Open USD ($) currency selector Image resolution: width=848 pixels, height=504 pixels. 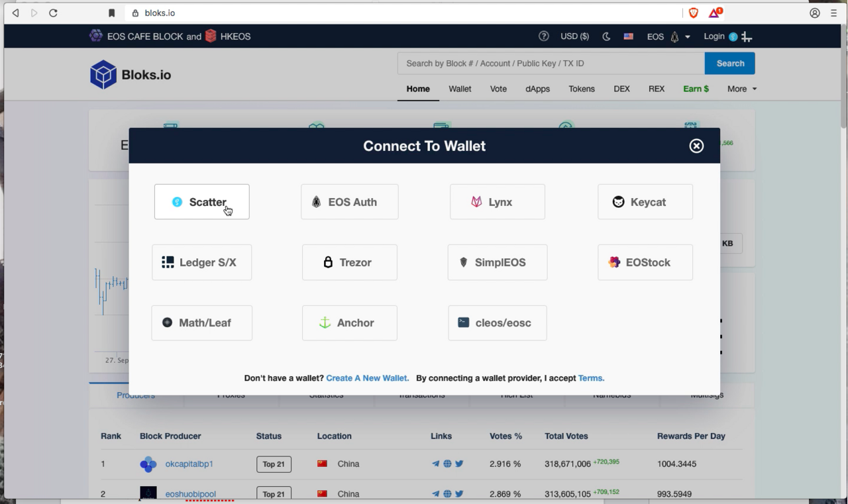[574, 36]
